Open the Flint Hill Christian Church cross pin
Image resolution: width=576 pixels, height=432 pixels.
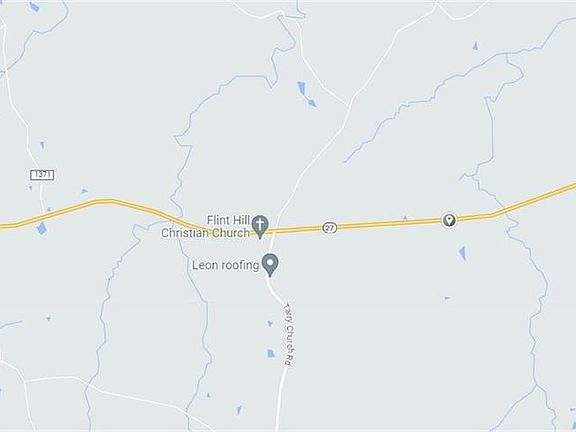[x=260, y=226]
